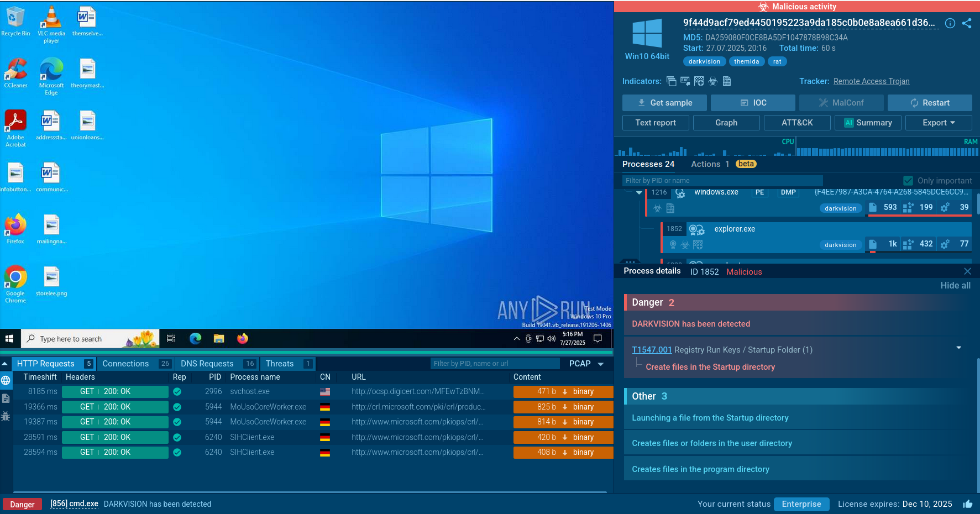
Task: Switch to the DNS Requests tab
Action: 207,364
